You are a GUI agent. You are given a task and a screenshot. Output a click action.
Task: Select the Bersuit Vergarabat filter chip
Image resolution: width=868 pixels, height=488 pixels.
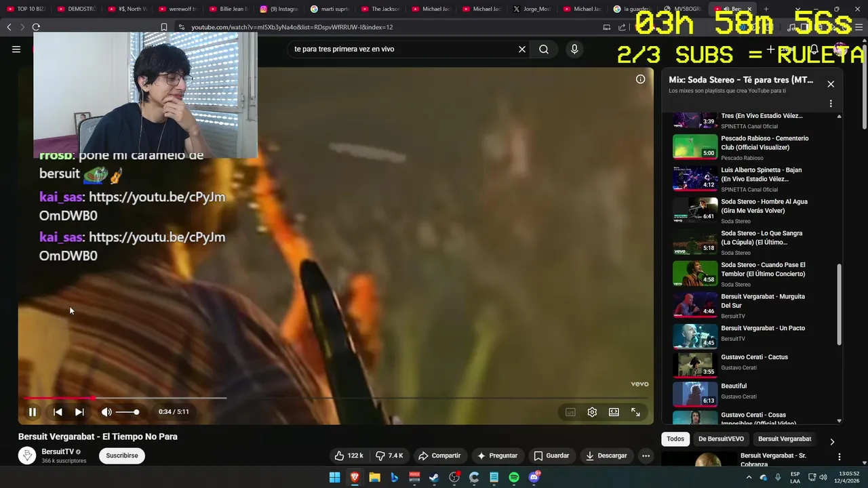pyautogui.click(x=785, y=439)
